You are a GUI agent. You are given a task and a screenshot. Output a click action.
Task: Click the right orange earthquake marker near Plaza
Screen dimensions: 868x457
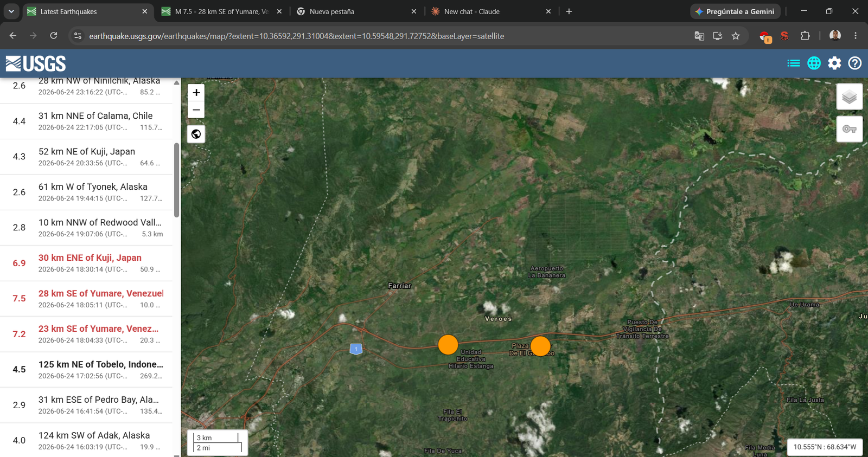pos(540,346)
